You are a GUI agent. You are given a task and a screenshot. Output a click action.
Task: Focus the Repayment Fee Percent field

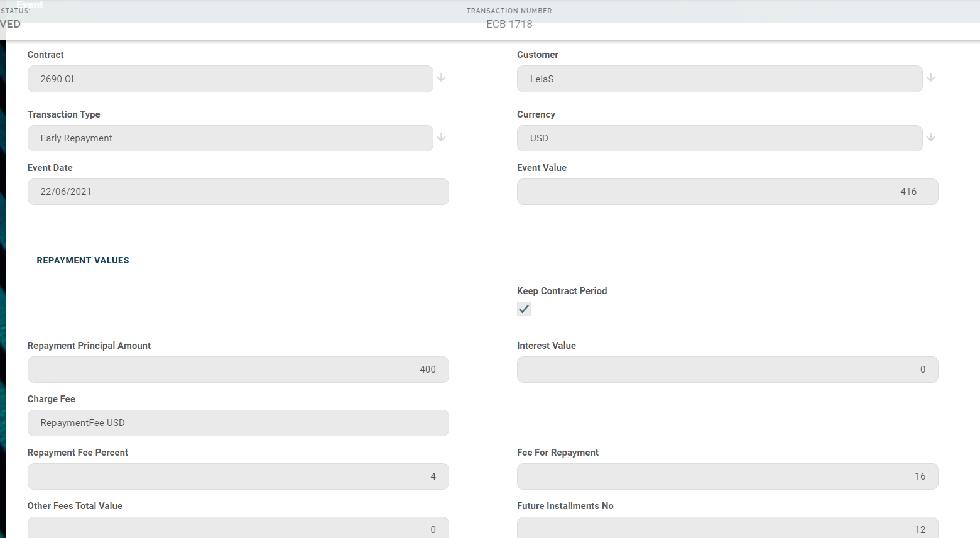coord(238,476)
